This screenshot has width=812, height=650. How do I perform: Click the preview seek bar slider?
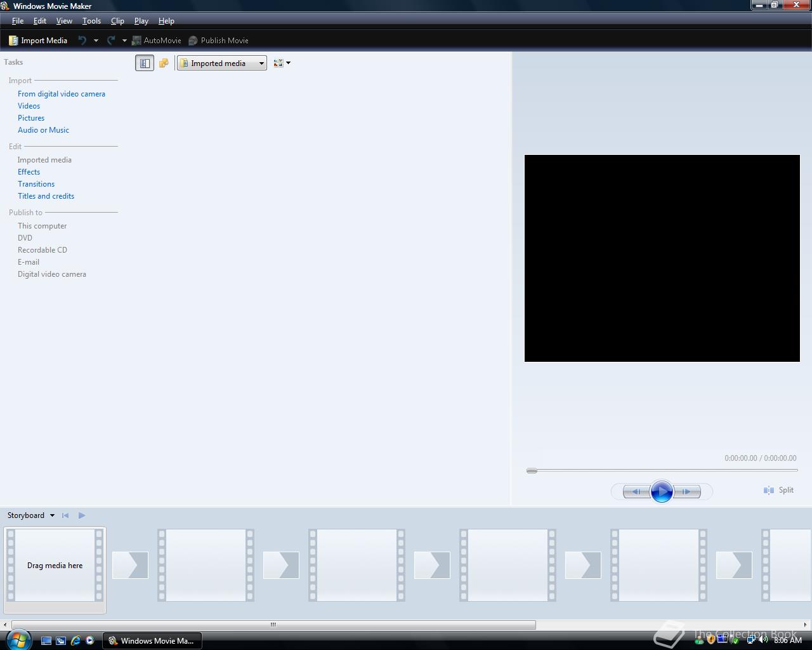[532, 470]
